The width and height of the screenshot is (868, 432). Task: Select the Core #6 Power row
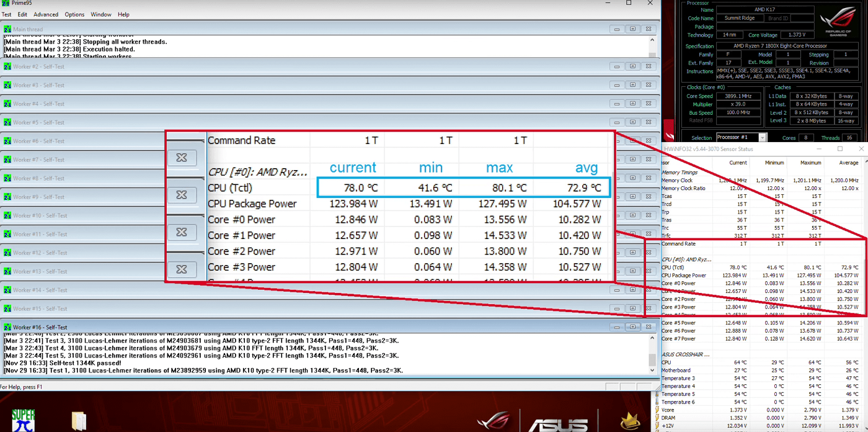(x=761, y=331)
